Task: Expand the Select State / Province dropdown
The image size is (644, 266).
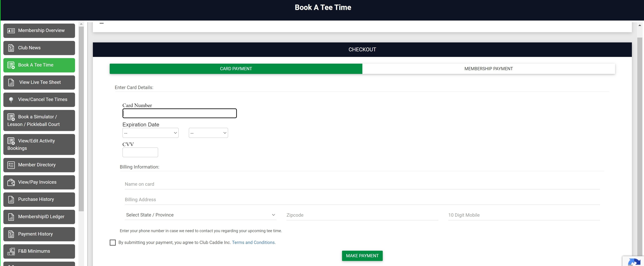Action: (x=200, y=215)
